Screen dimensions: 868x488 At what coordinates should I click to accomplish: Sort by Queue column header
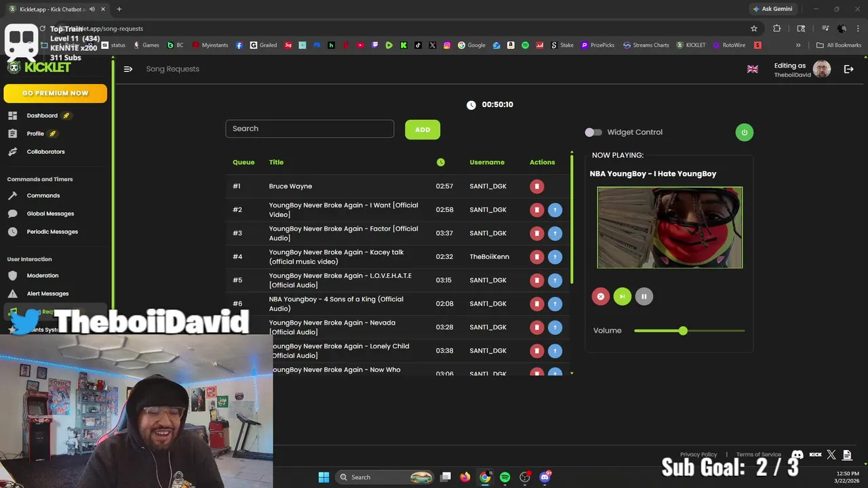point(243,163)
